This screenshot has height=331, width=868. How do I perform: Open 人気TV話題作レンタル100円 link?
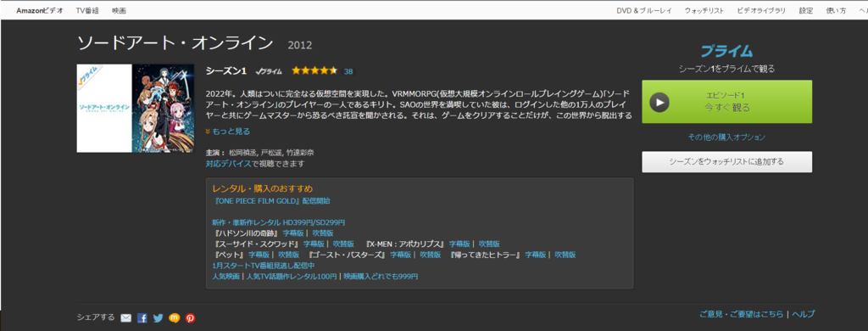292,276
